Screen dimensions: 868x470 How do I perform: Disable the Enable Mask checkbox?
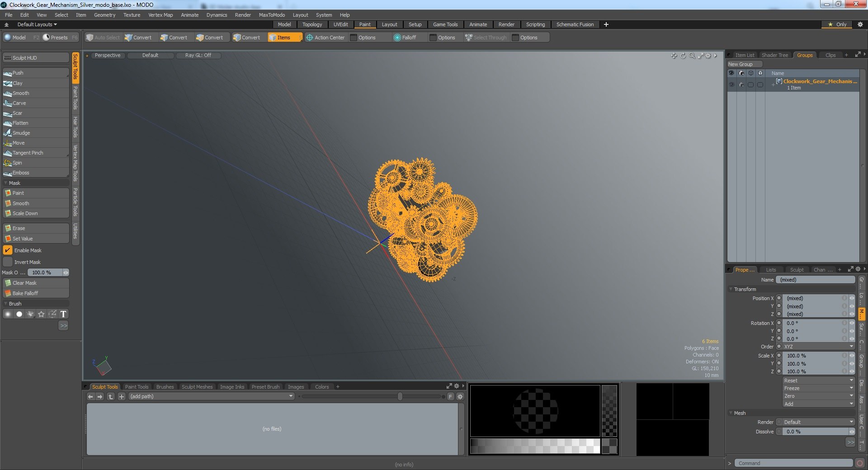point(8,250)
